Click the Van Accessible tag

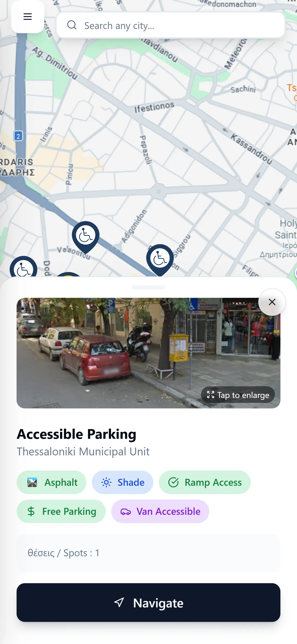tap(160, 511)
